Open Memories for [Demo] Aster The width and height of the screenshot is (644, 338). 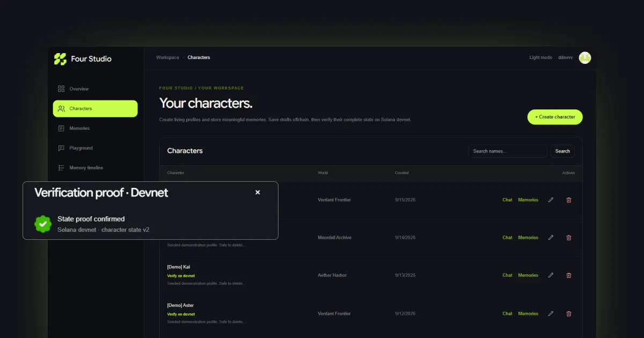[528, 314]
